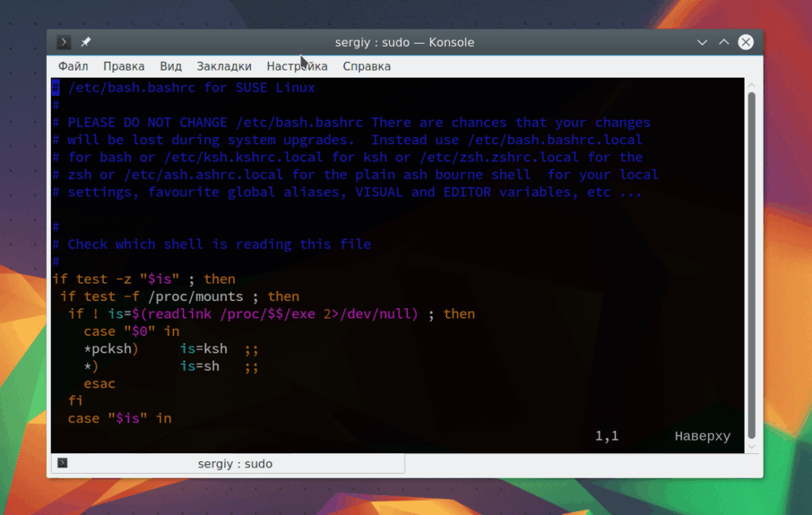The image size is (812, 515).
Task: Click the terminal vertical scrollbar handle
Action: [x=752, y=265]
